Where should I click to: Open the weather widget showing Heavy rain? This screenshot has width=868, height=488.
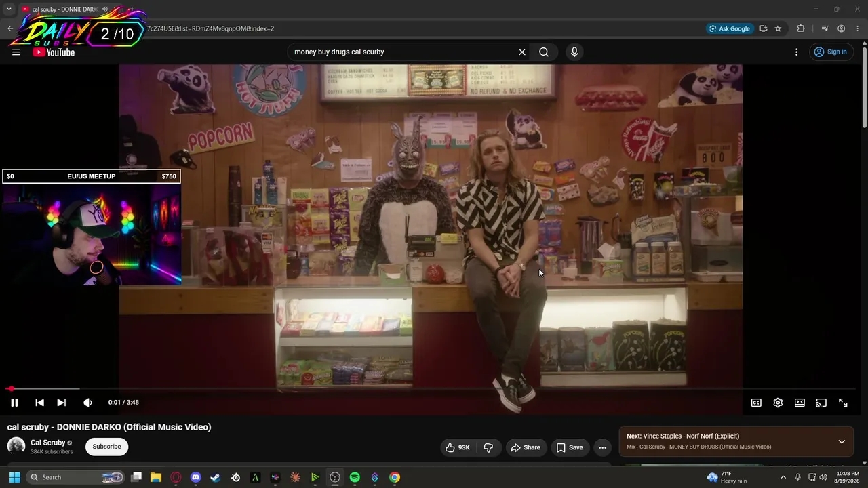[727, 477]
